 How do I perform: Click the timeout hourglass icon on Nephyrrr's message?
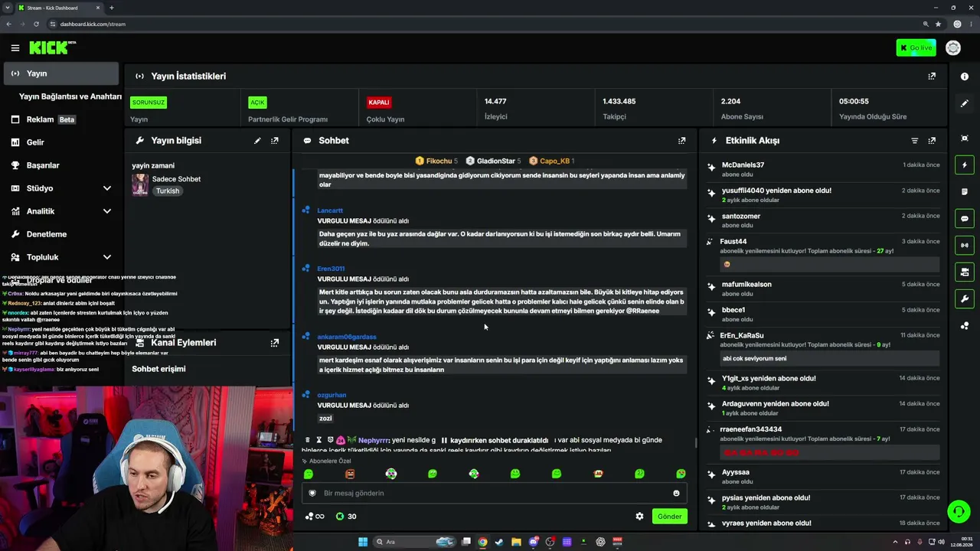[x=318, y=440]
